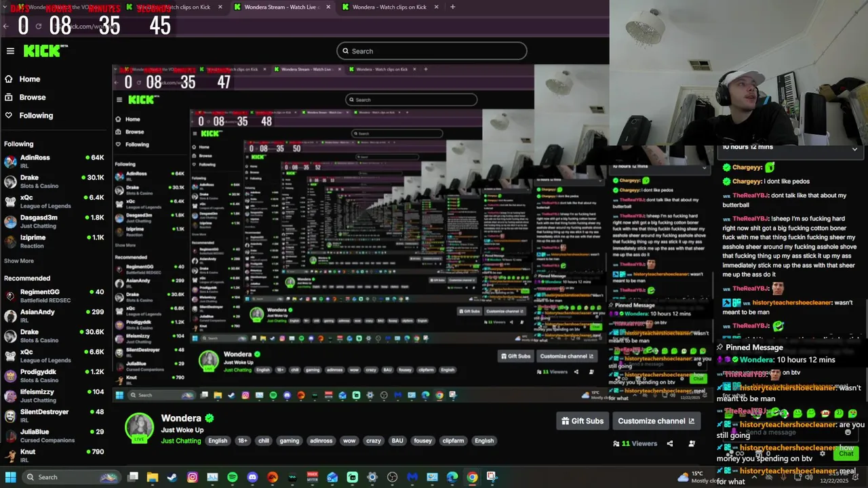Open Google Chrome from taskbar
The image size is (868, 488).
point(472,477)
